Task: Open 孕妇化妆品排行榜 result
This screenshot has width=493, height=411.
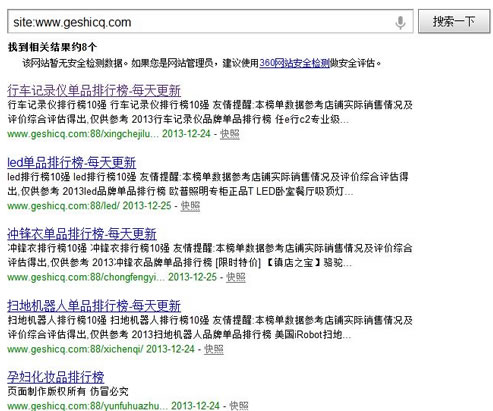Action: 56,377
